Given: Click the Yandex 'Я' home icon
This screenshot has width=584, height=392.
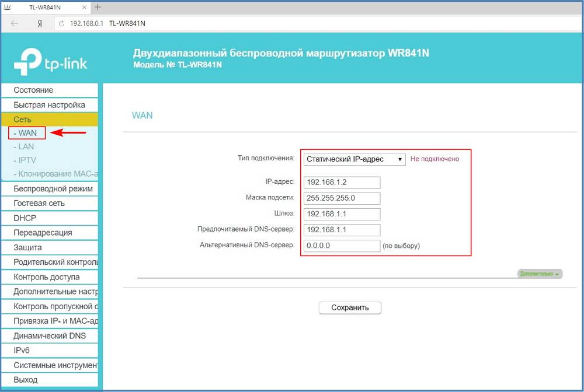Looking at the screenshot, I should (39, 23).
